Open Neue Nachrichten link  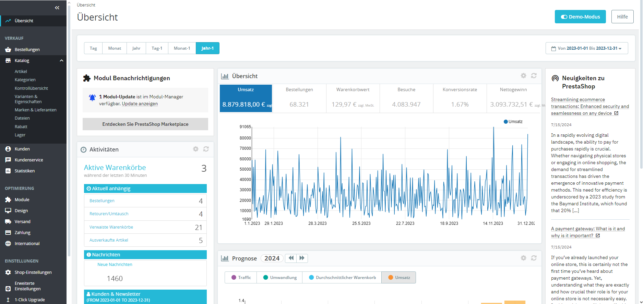(115, 265)
